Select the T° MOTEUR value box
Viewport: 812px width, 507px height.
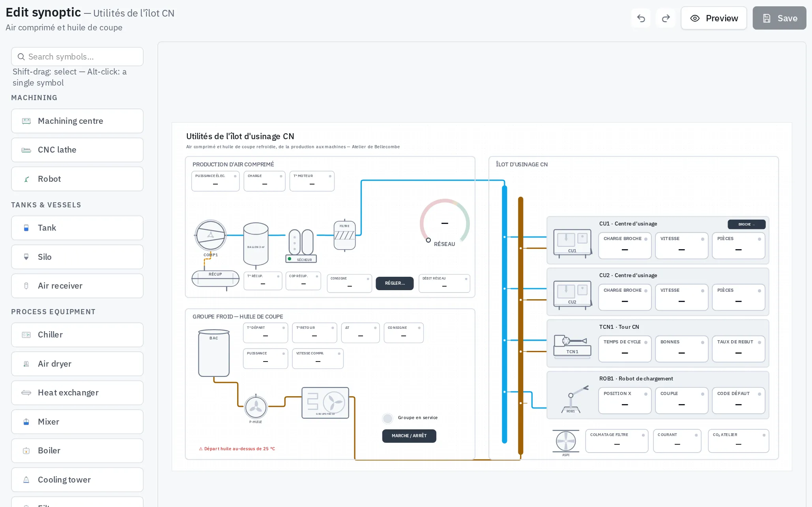(x=312, y=181)
